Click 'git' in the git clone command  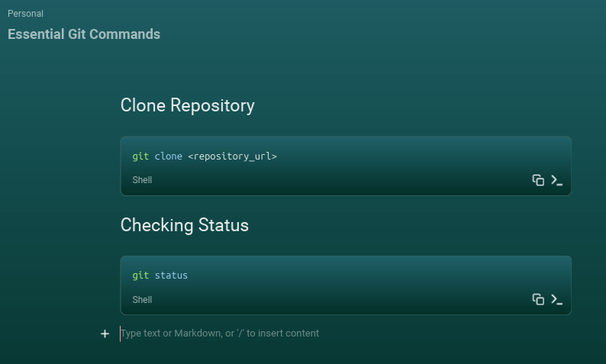point(140,156)
